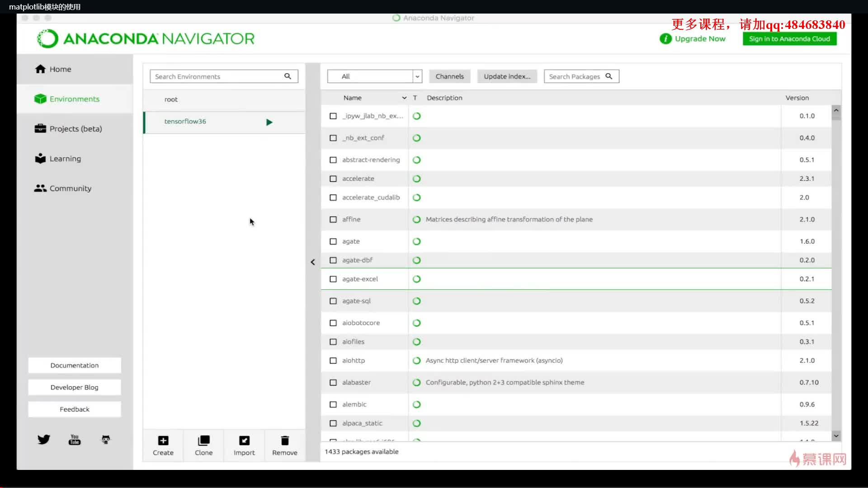Click the Community section icon

[40, 188]
